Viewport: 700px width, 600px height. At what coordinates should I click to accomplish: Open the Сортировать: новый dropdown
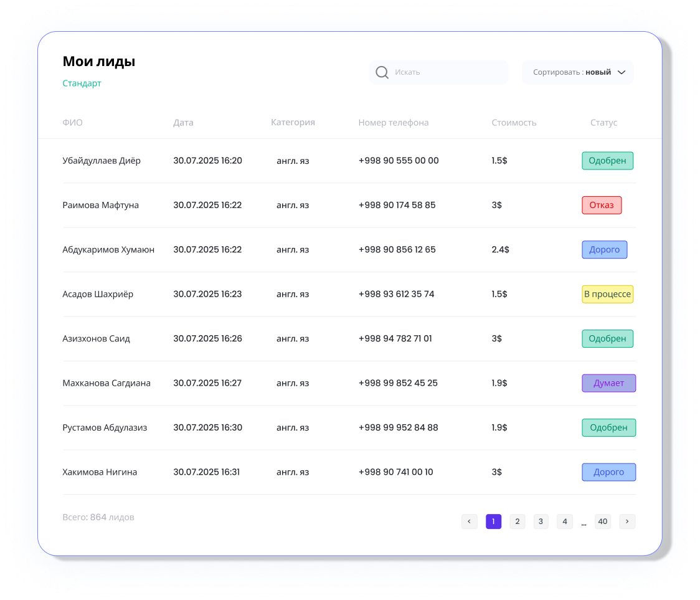pos(577,72)
